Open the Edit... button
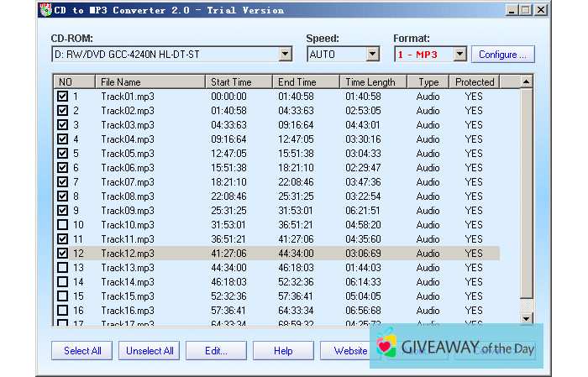This screenshot has height=377, width=588. point(217,351)
